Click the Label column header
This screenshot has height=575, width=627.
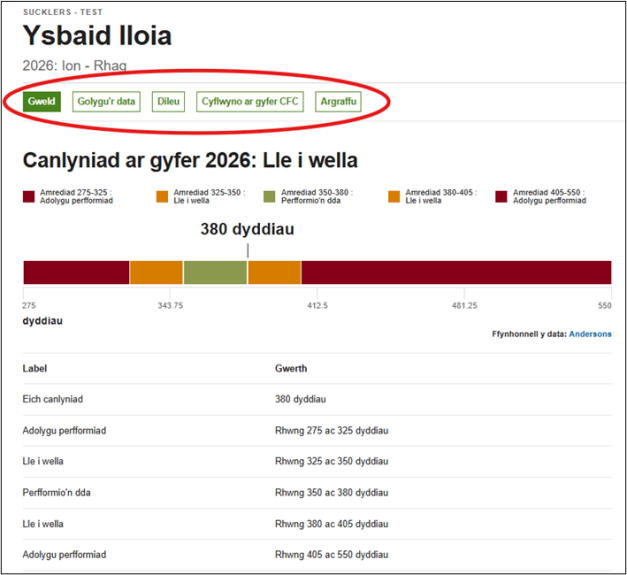click(35, 368)
